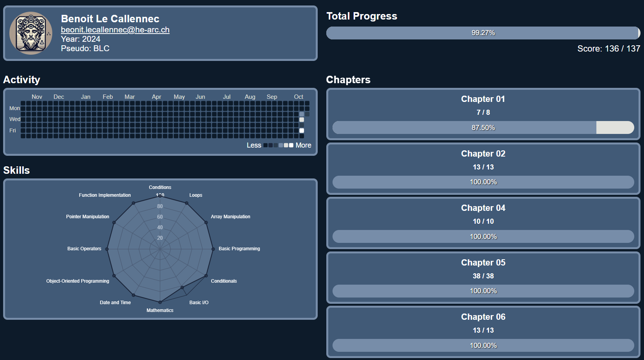Open the Chapter 06 card title

coord(483,317)
